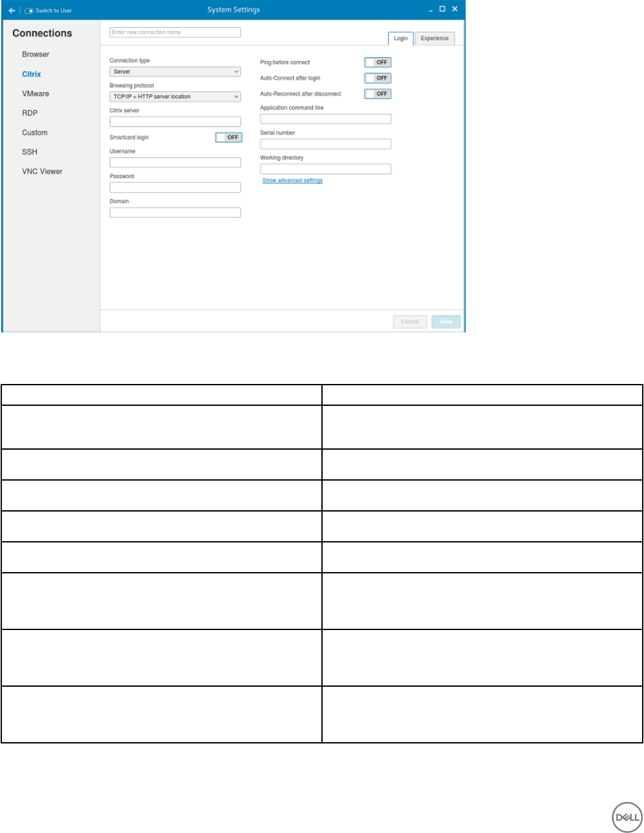The height and width of the screenshot is (833, 644).
Task: Select Browser in Connections sidebar
Action: (x=35, y=55)
